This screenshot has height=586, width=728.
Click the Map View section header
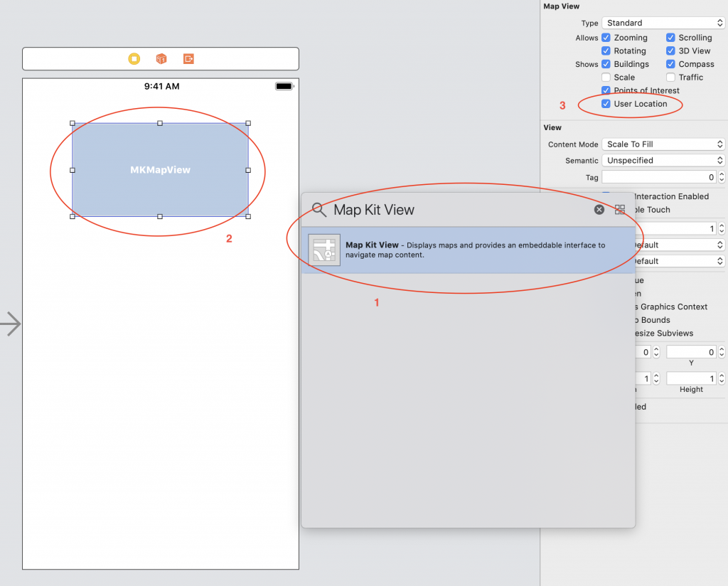tap(562, 6)
